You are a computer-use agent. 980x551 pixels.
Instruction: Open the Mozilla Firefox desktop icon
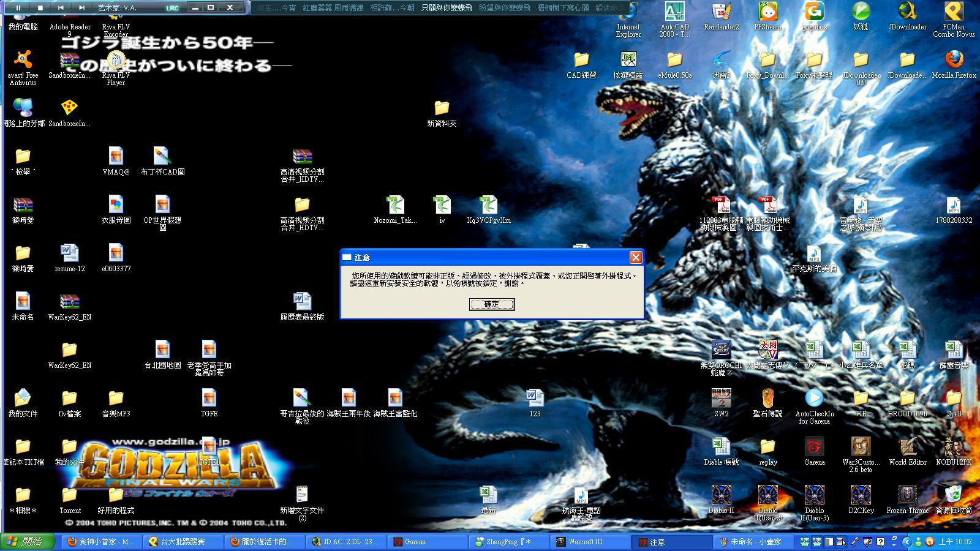pyautogui.click(x=954, y=60)
